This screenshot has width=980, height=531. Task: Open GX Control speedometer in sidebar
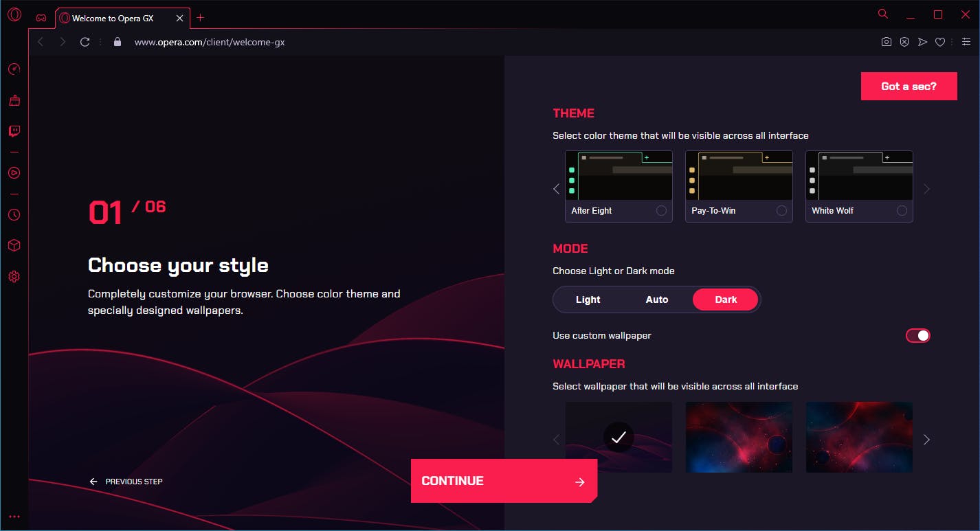14,69
